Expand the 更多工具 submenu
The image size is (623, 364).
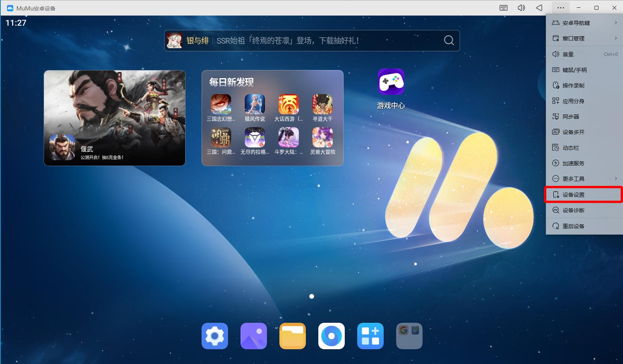click(584, 179)
